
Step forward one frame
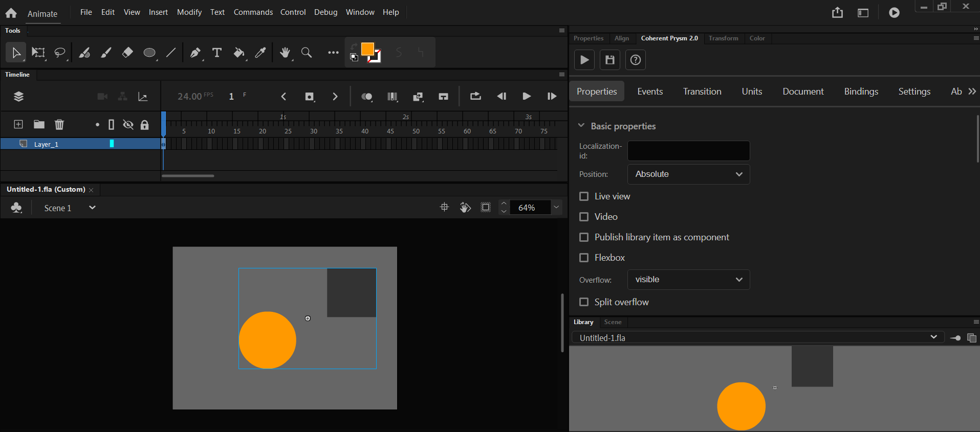pyautogui.click(x=552, y=96)
